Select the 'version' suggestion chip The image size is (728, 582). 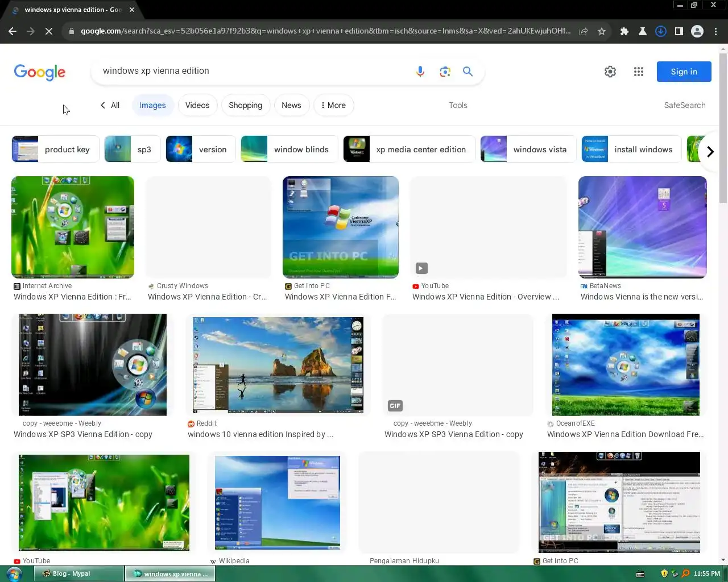click(x=201, y=149)
